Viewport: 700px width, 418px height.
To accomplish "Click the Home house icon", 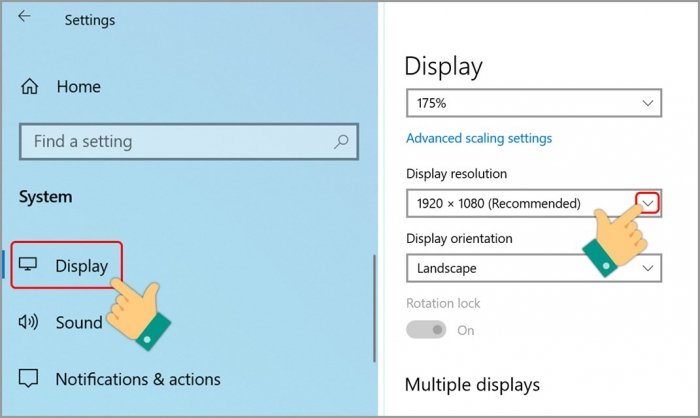I will pos(30,87).
